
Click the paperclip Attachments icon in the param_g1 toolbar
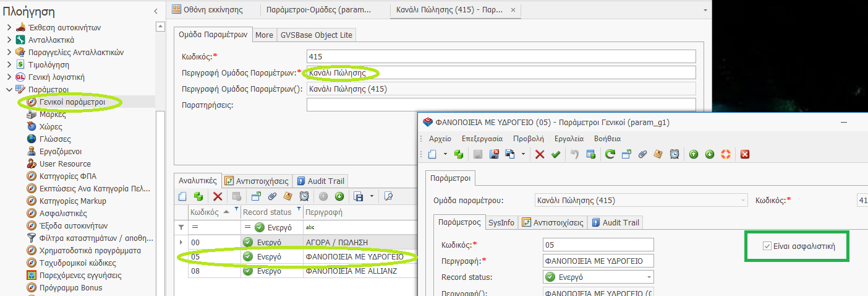pyautogui.click(x=642, y=154)
